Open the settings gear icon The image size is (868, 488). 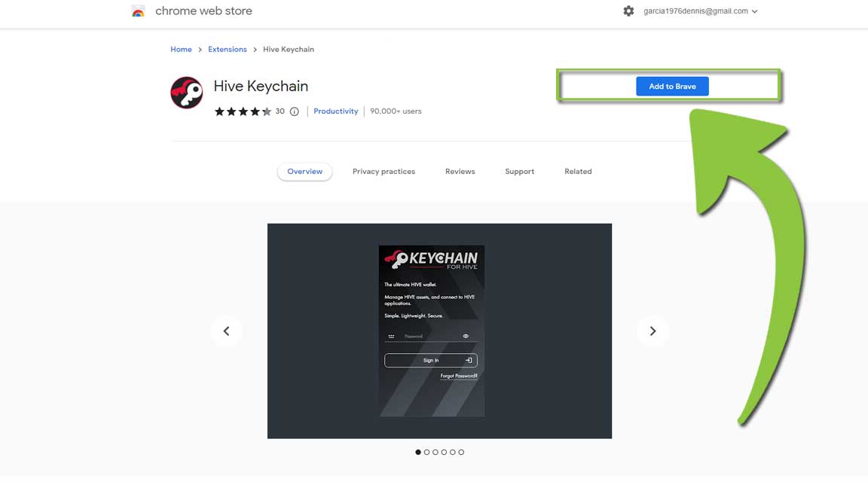pos(628,11)
